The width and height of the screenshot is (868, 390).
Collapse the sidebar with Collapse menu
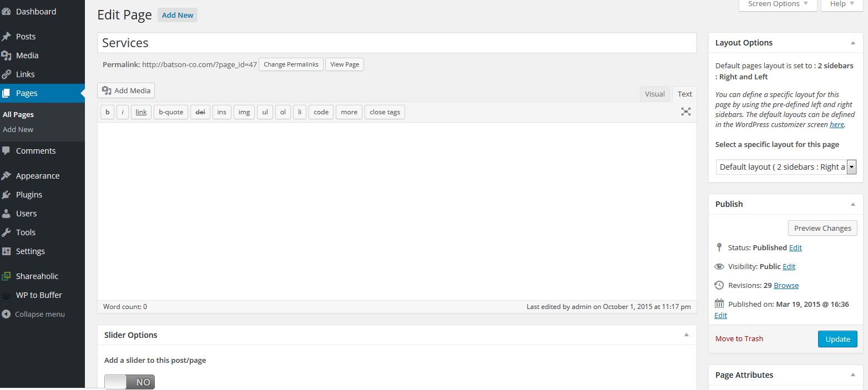(33, 314)
